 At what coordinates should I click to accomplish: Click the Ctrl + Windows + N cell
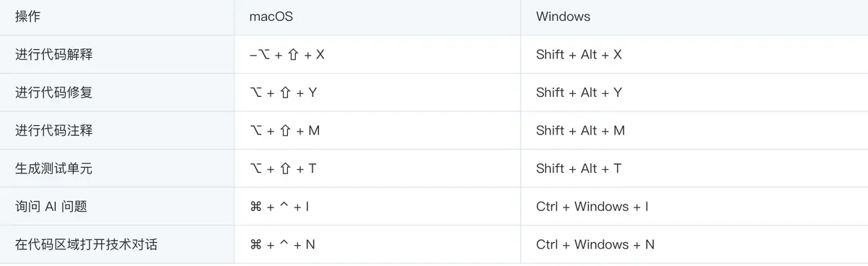(x=595, y=244)
